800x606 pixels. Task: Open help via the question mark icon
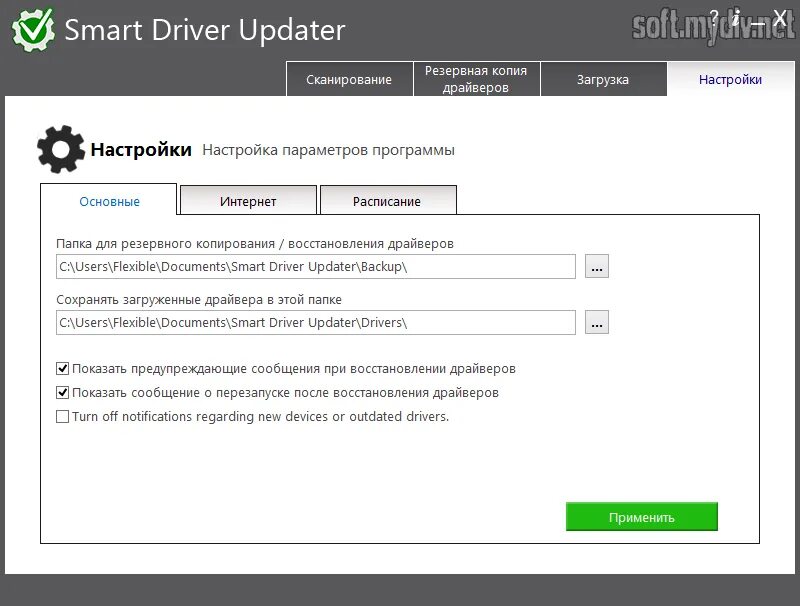[x=714, y=19]
